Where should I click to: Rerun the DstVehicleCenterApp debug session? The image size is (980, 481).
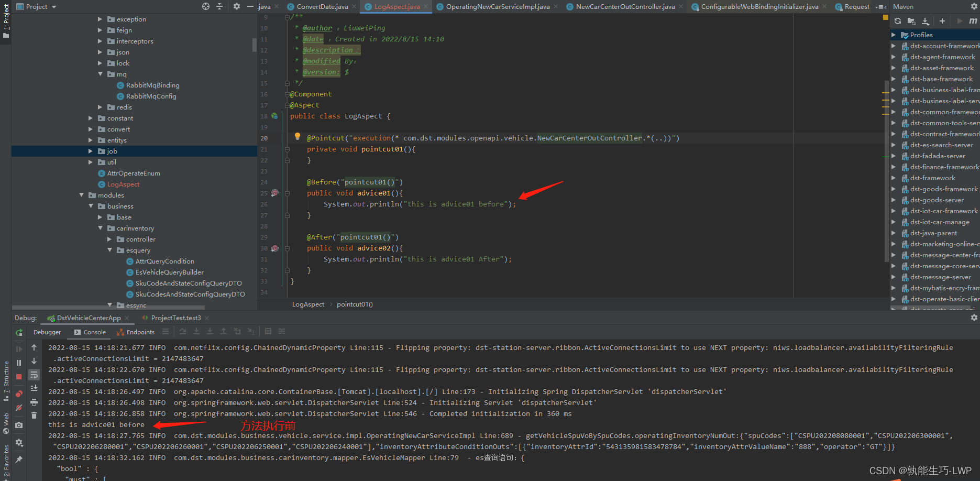(19, 333)
